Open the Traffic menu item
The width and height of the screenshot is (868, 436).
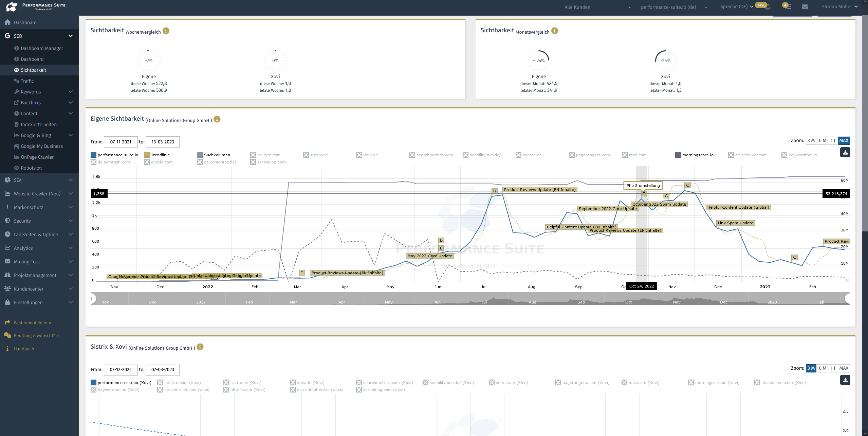(27, 81)
